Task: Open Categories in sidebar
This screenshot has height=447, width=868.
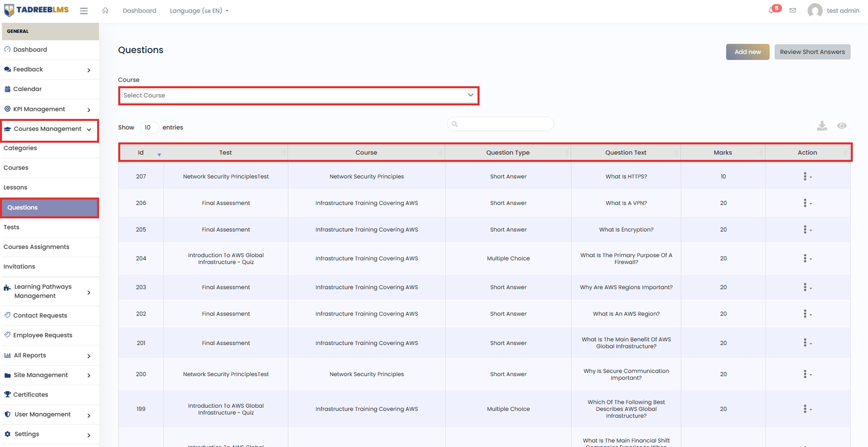Action: click(x=20, y=148)
